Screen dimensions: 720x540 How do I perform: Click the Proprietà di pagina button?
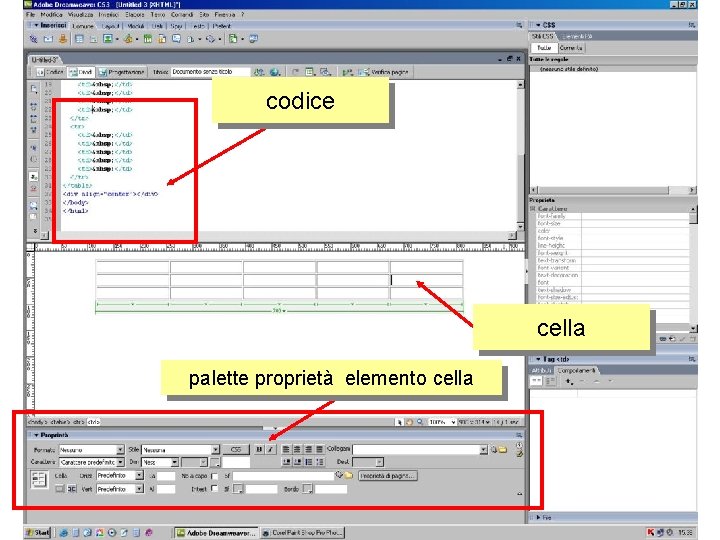pyautogui.click(x=388, y=476)
